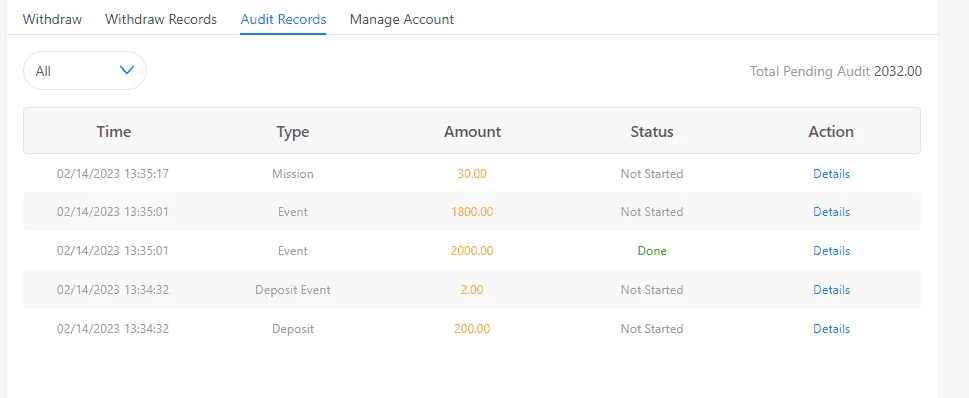Click the 2.00 amount value

472,289
